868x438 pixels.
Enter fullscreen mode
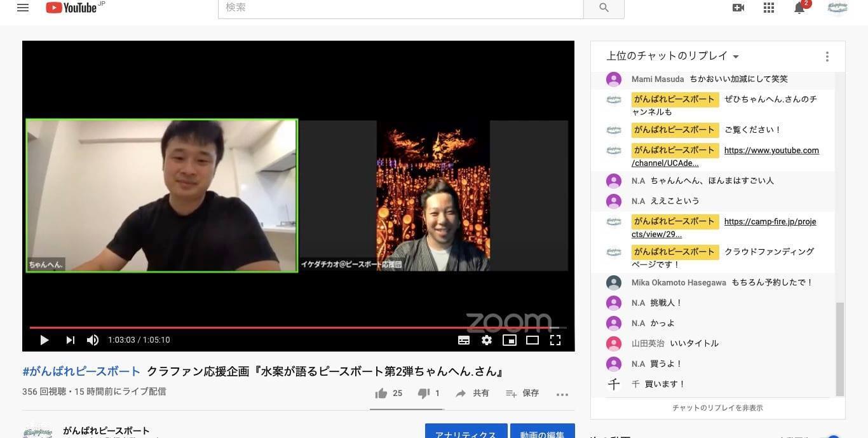coord(555,340)
